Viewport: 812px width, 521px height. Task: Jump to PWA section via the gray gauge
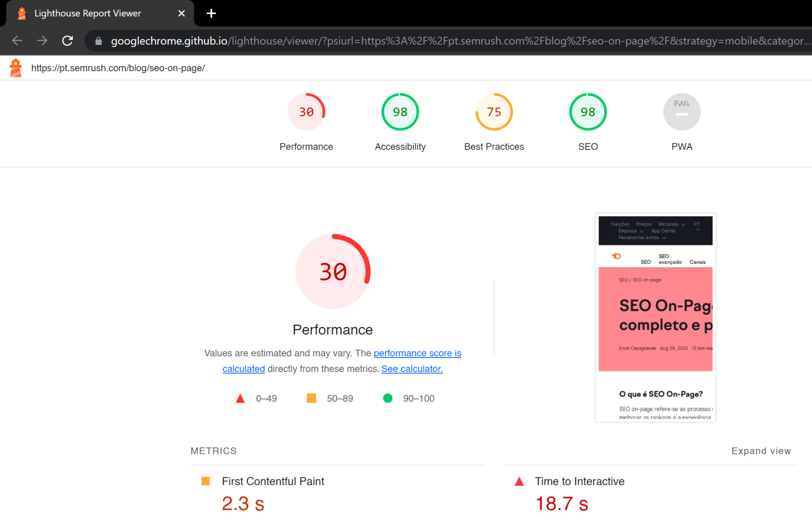point(682,112)
